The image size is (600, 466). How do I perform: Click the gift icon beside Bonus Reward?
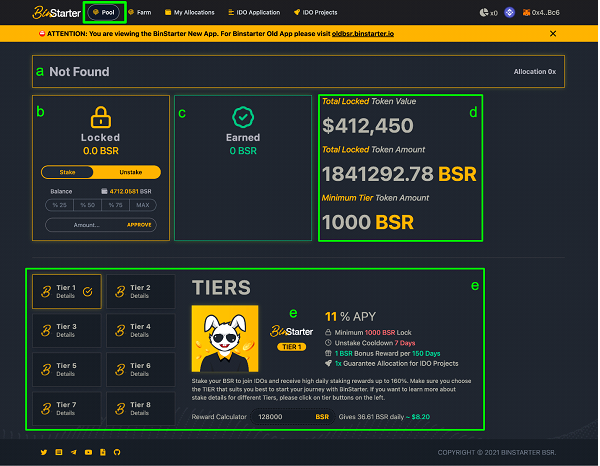point(328,353)
